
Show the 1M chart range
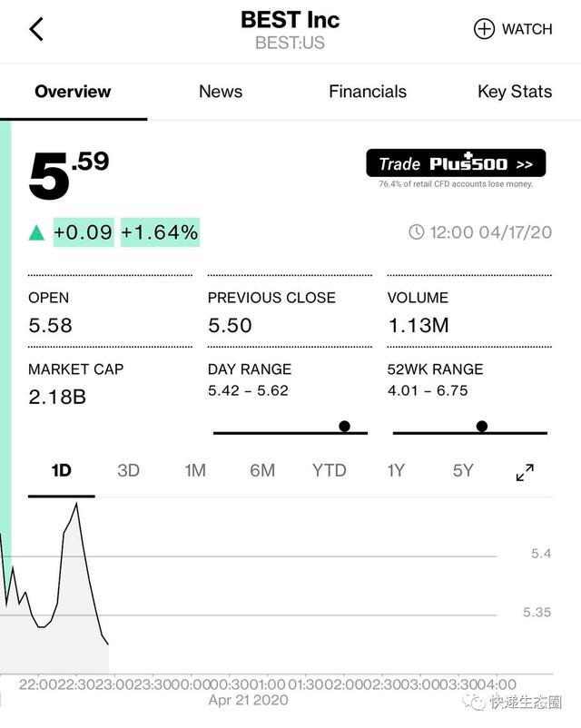[195, 470]
